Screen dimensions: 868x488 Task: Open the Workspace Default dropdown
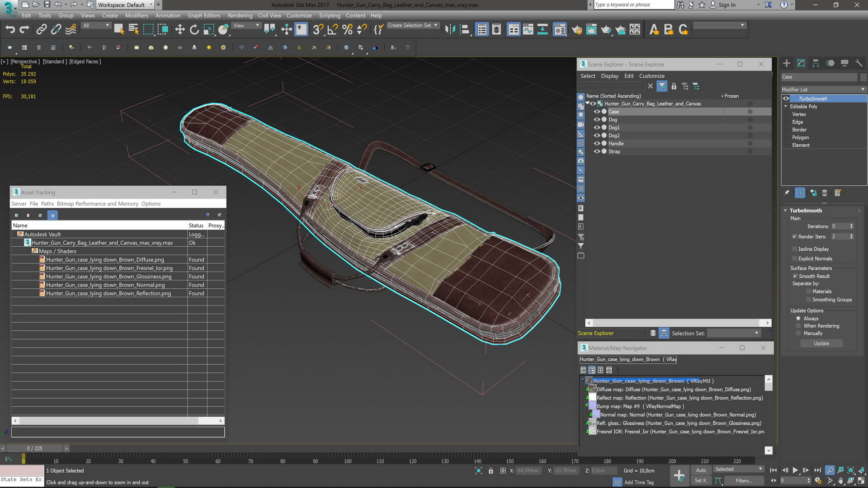(x=126, y=5)
